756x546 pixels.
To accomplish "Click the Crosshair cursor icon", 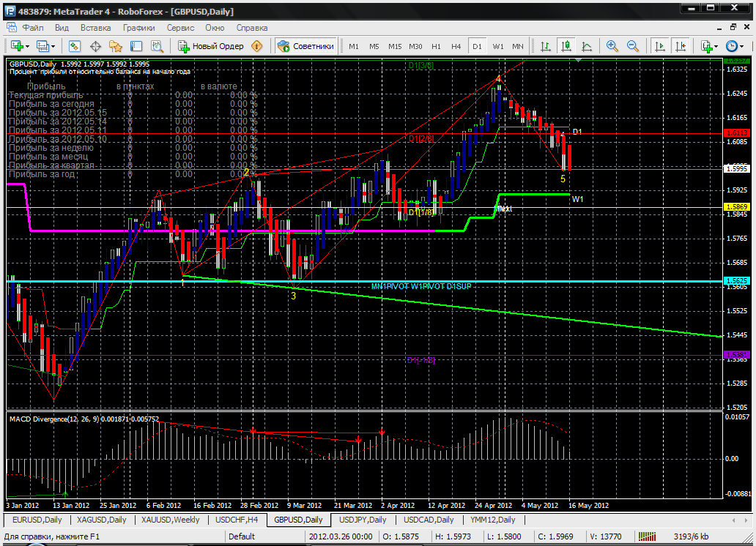I will [95, 46].
